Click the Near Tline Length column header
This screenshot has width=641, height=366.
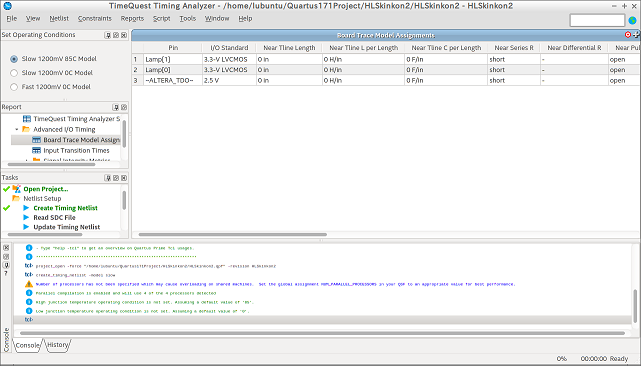pos(289,48)
